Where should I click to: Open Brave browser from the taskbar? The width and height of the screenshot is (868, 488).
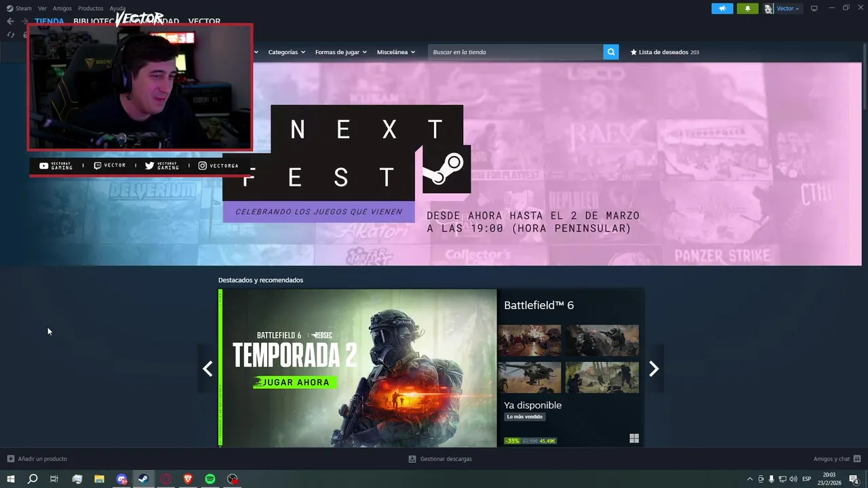[x=188, y=479]
